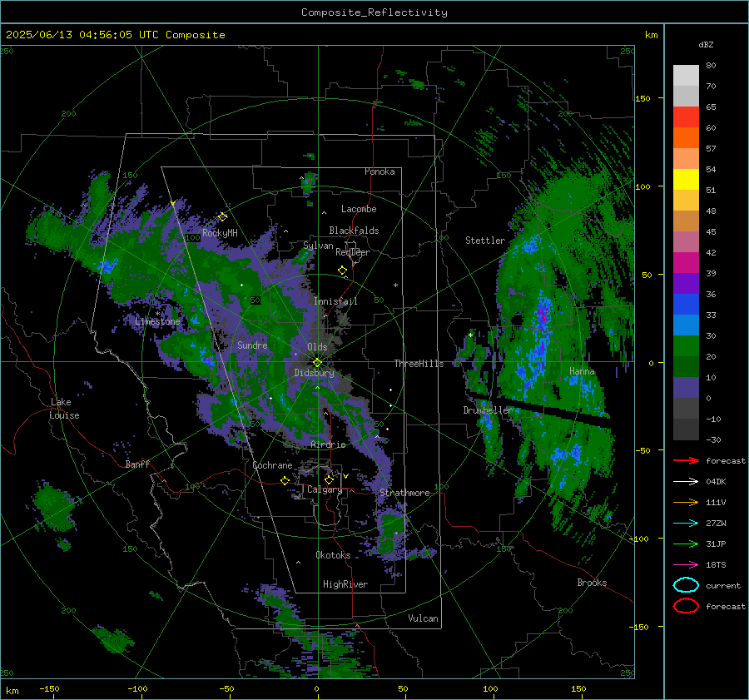Click the yellow diamond marker near Cochrane
749x700 pixels.
285,480
